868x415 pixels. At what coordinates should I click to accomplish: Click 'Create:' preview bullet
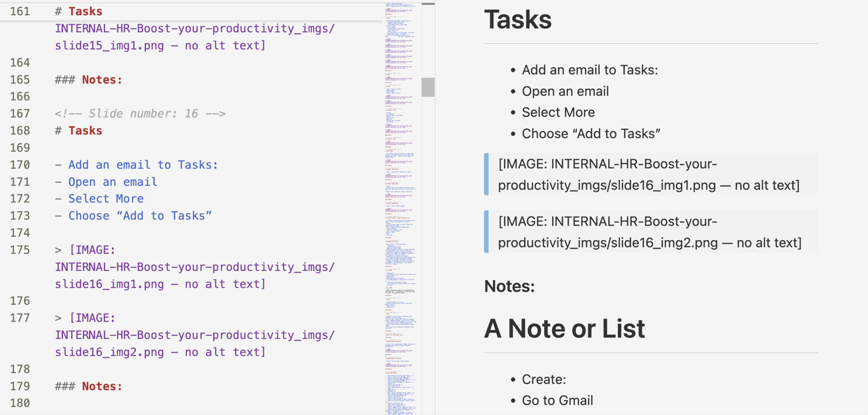(544, 379)
